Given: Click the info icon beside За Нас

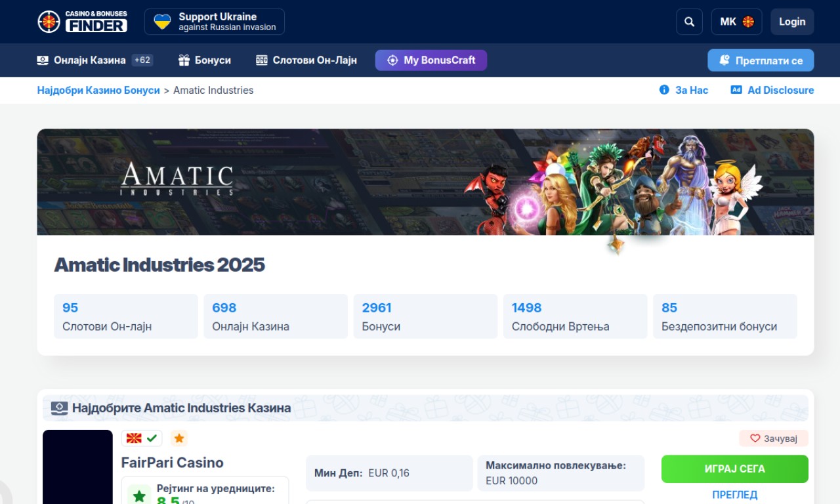Looking at the screenshot, I should (x=664, y=90).
